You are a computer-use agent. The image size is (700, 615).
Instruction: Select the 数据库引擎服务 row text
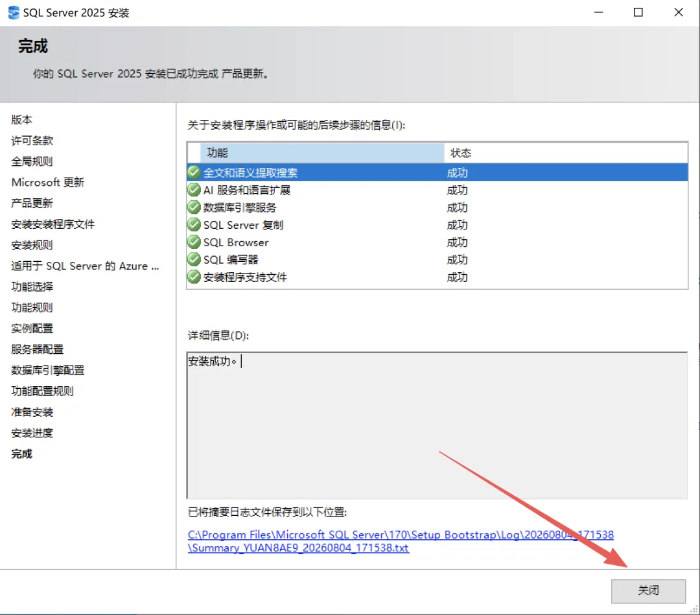(240, 207)
